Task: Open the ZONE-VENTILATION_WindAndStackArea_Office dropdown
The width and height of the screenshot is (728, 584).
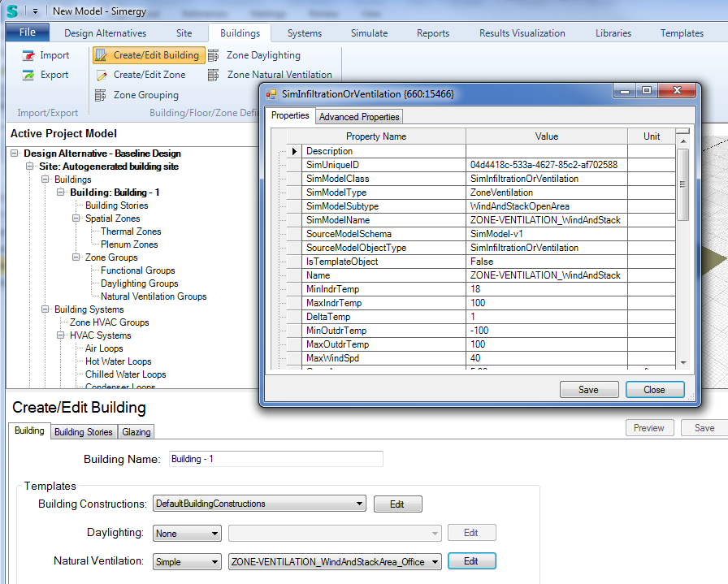Action: tap(335, 562)
